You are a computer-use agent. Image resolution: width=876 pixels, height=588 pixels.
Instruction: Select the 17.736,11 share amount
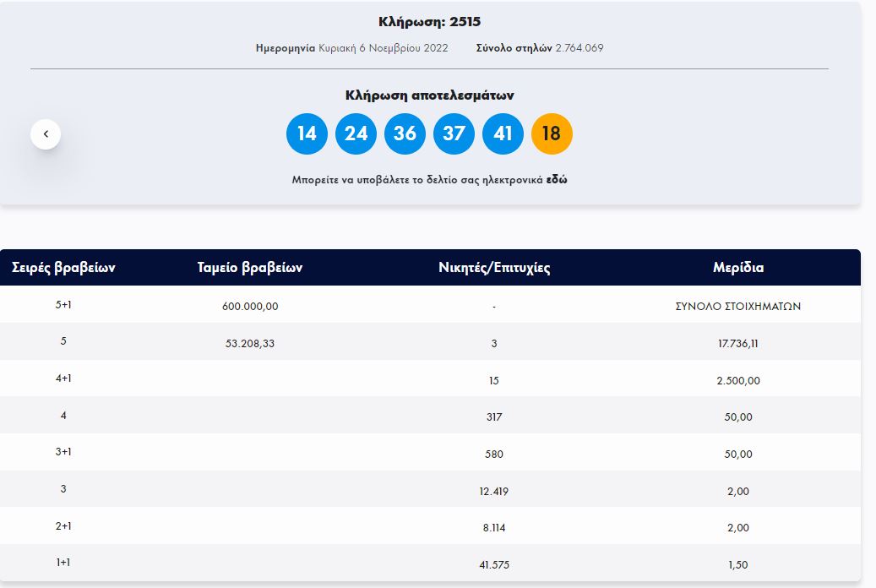(737, 344)
